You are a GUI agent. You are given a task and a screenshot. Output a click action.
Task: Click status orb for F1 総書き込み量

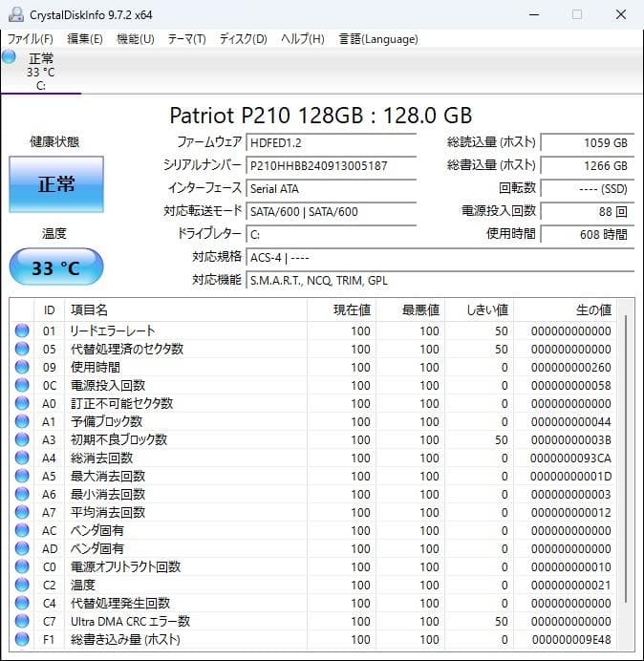[x=22, y=639]
